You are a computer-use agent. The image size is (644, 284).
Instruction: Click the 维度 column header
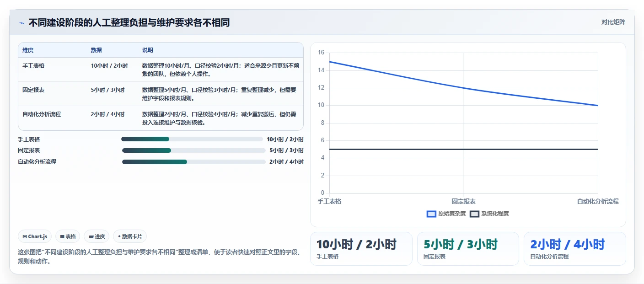(28, 50)
